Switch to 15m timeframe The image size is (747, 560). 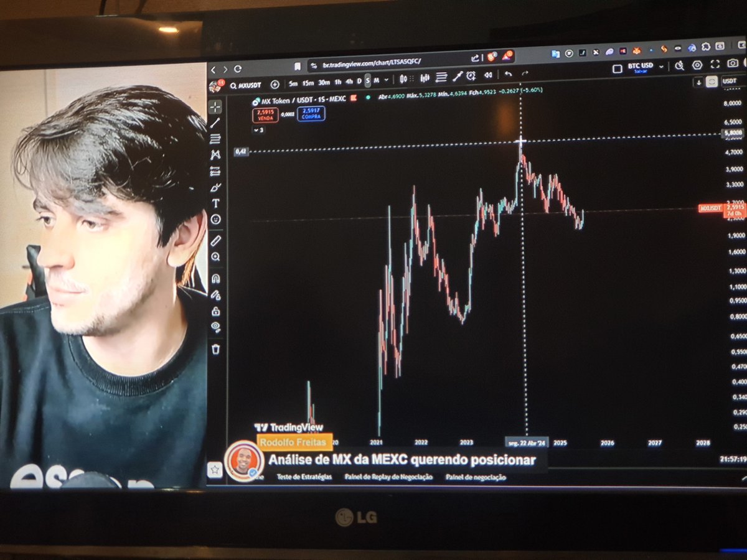click(x=308, y=83)
